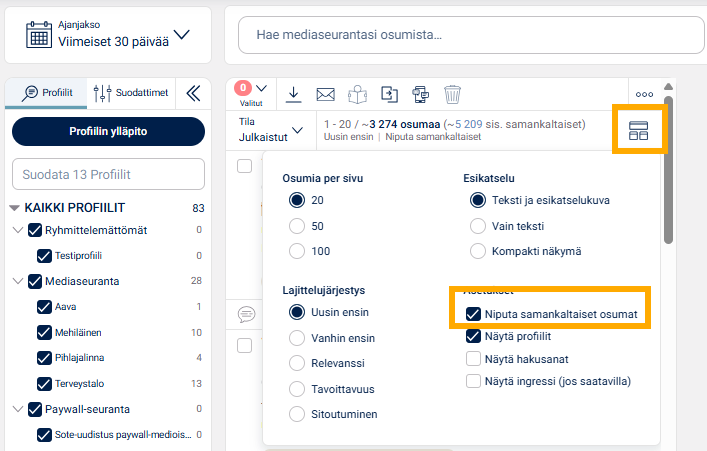Switch to the Suodattimet tab
Screen dimensions: 707x451
click(133, 94)
